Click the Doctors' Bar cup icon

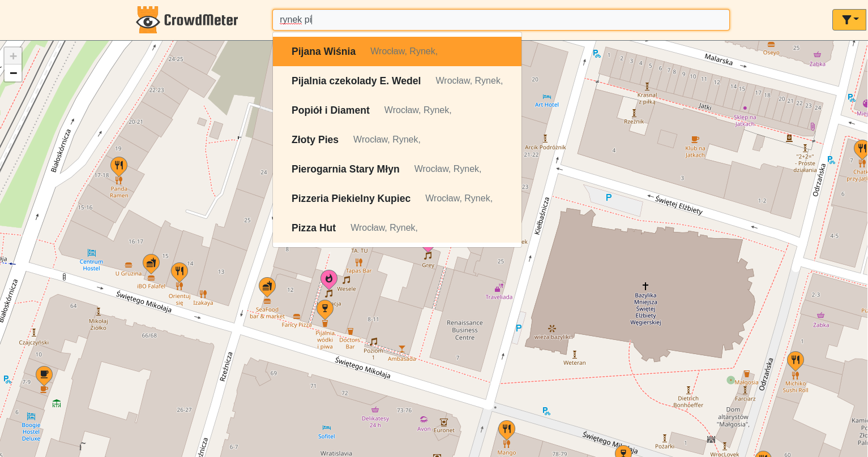350,331
